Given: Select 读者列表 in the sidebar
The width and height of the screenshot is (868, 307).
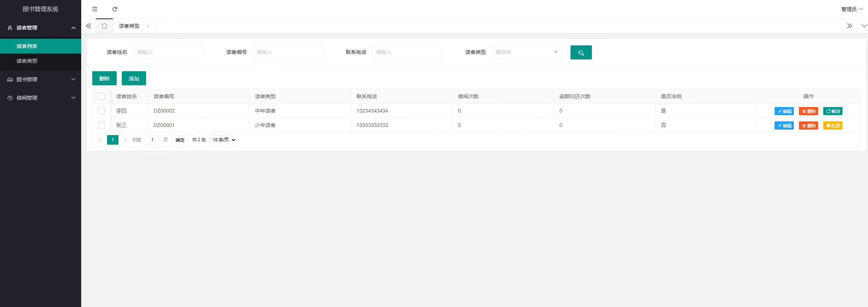Looking at the screenshot, I should tap(40, 46).
